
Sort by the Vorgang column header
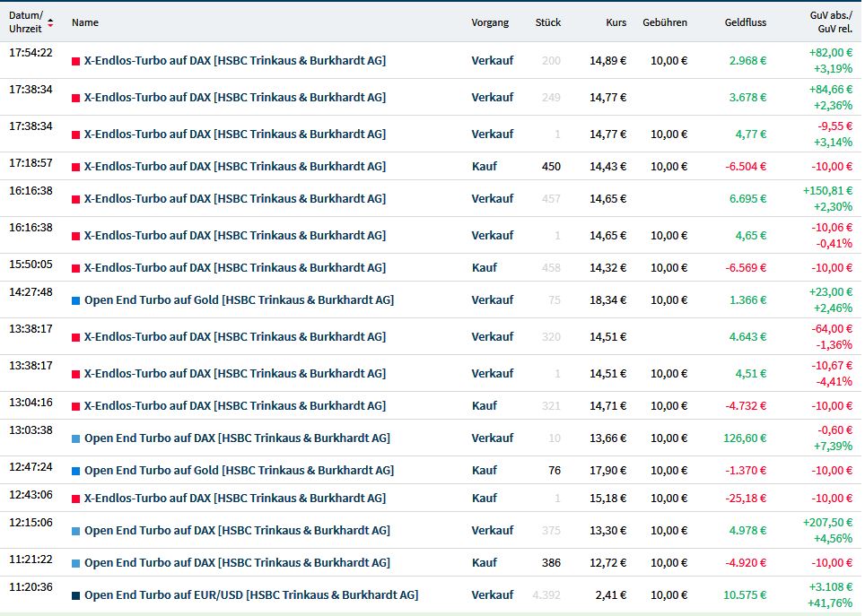(490, 22)
